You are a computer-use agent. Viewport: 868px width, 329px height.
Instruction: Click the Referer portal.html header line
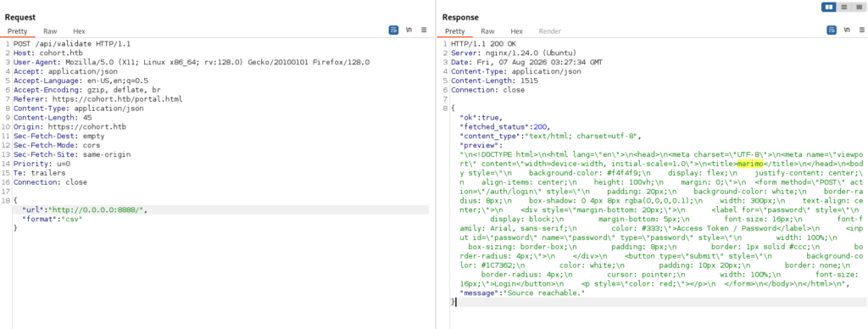(98, 99)
